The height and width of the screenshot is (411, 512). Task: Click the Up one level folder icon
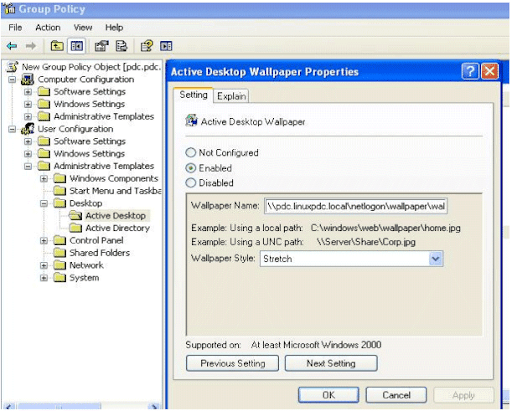[57, 46]
